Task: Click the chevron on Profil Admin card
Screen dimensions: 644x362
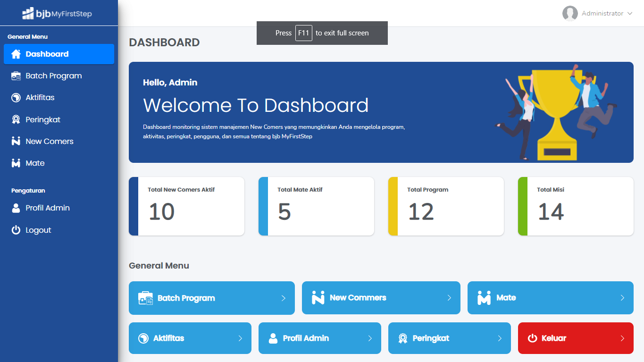Action: click(370, 338)
